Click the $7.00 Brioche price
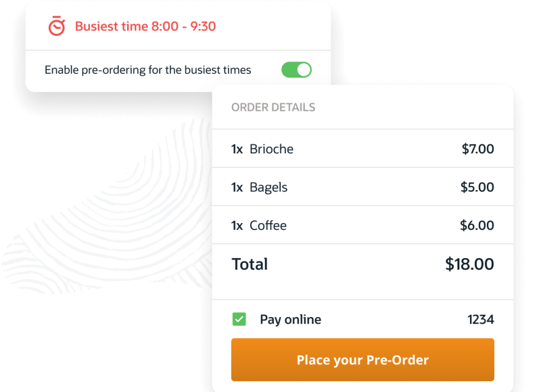The image size is (539, 392). 477,149
